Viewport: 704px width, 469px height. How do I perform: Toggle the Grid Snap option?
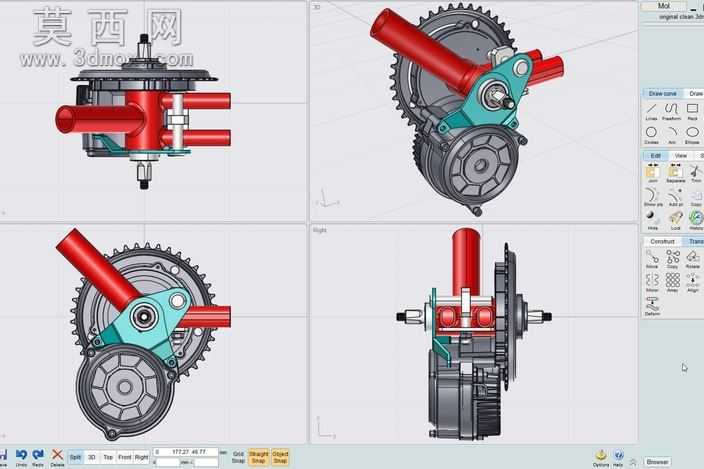coord(238,457)
